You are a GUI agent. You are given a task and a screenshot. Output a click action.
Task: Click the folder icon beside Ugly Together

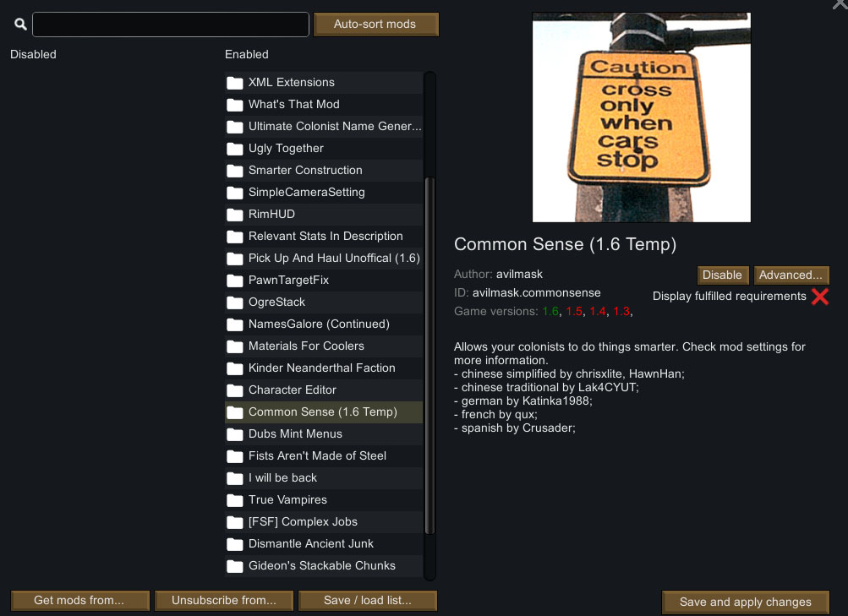click(x=235, y=149)
